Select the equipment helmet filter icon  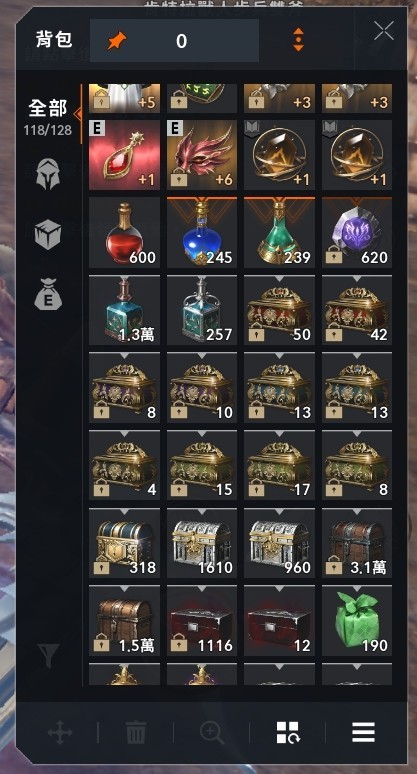pos(48,174)
